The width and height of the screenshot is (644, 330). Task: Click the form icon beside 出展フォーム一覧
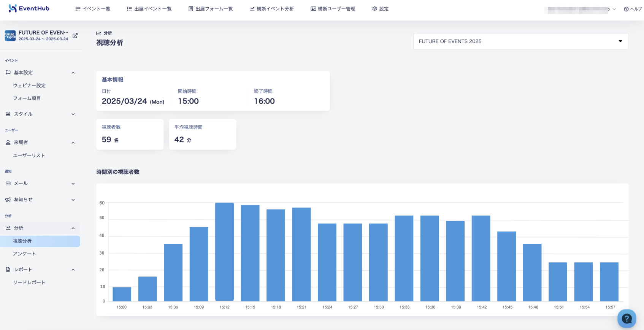coord(191,9)
